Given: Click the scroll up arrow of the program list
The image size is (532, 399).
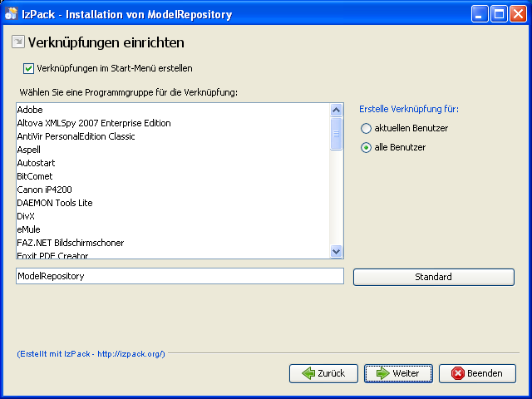Looking at the screenshot, I should click(336, 110).
